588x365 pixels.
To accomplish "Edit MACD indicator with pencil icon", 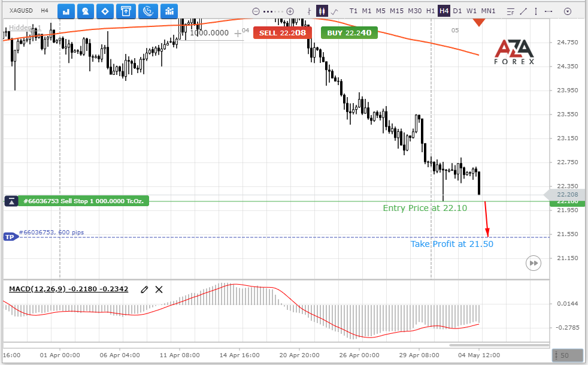I will [x=144, y=289].
